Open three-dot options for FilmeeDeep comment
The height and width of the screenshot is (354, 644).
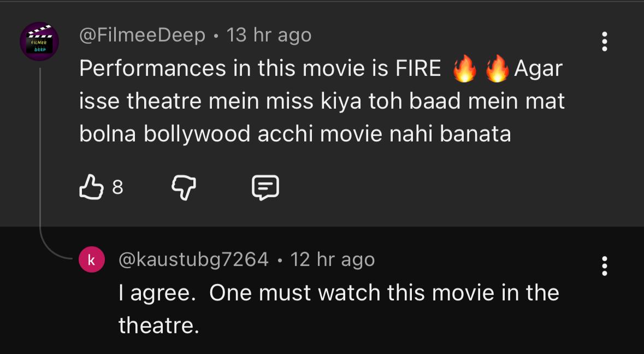point(604,42)
